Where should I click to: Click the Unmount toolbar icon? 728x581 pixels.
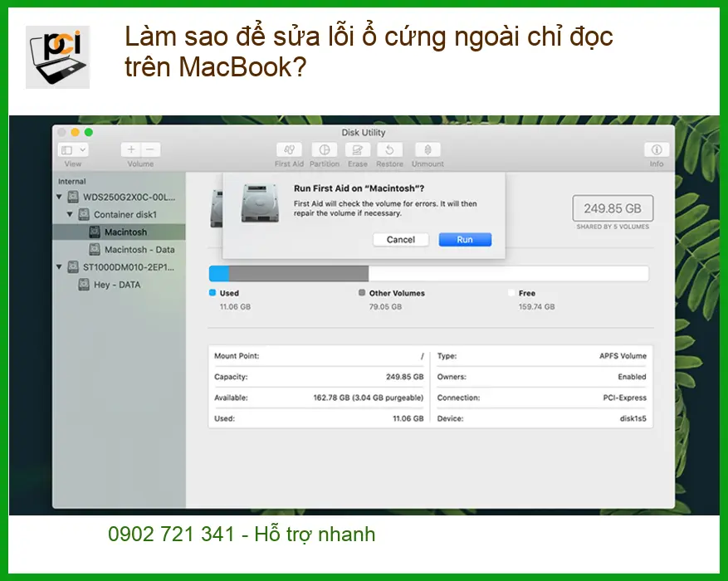click(428, 150)
